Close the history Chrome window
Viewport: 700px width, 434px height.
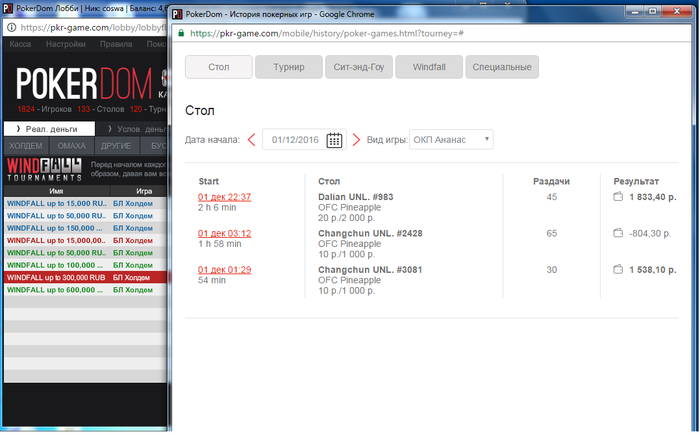coord(677,11)
